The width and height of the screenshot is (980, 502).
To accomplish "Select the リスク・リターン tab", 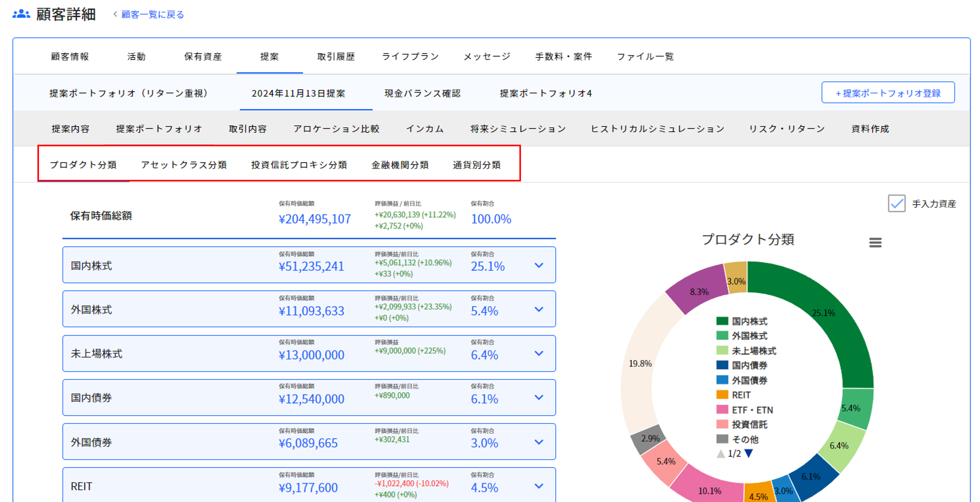I will 787,129.
